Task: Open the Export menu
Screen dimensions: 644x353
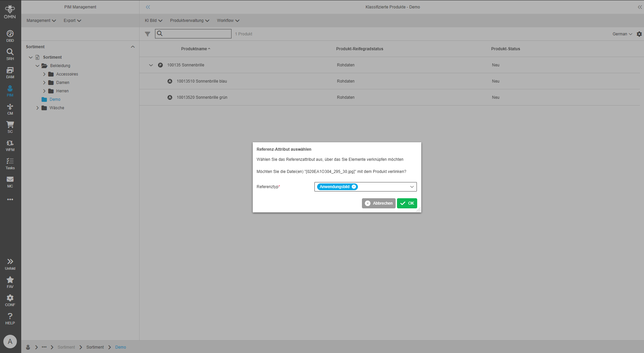Action: pyautogui.click(x=72, y=21)
